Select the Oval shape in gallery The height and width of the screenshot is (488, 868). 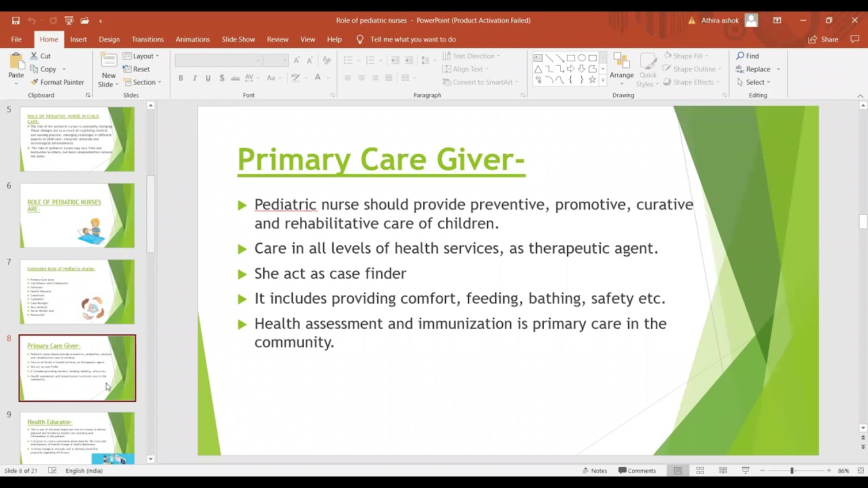point(582,58)
